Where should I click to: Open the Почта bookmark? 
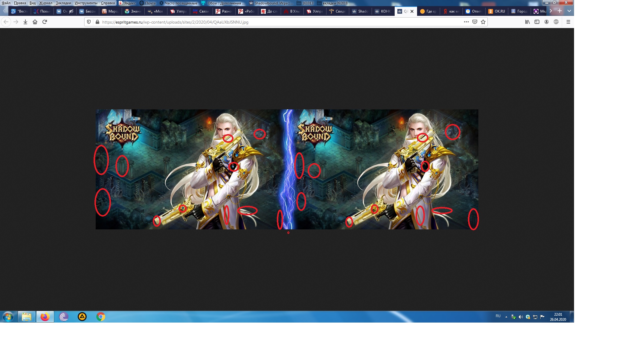[148, 3]
